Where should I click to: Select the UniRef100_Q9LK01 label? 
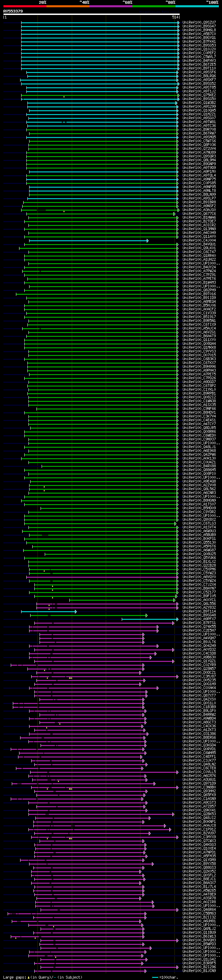point(199,248)
